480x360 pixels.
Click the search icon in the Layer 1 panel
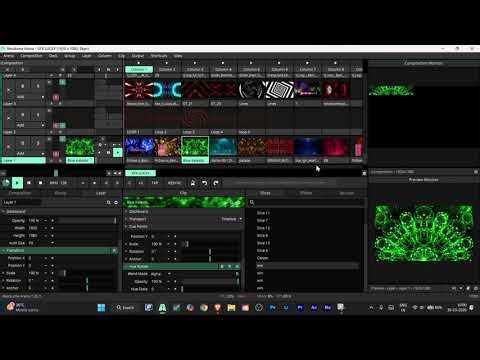(109, 202)
